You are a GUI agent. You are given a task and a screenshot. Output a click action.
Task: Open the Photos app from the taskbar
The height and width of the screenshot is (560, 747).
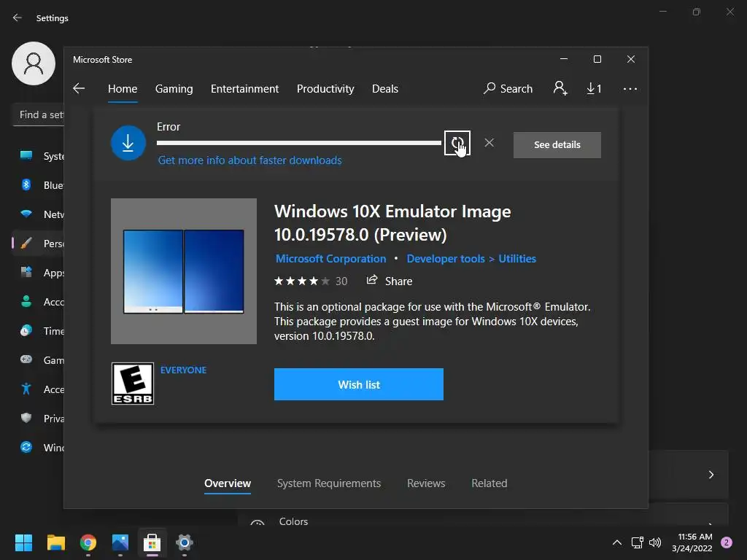tap(120, 542)
